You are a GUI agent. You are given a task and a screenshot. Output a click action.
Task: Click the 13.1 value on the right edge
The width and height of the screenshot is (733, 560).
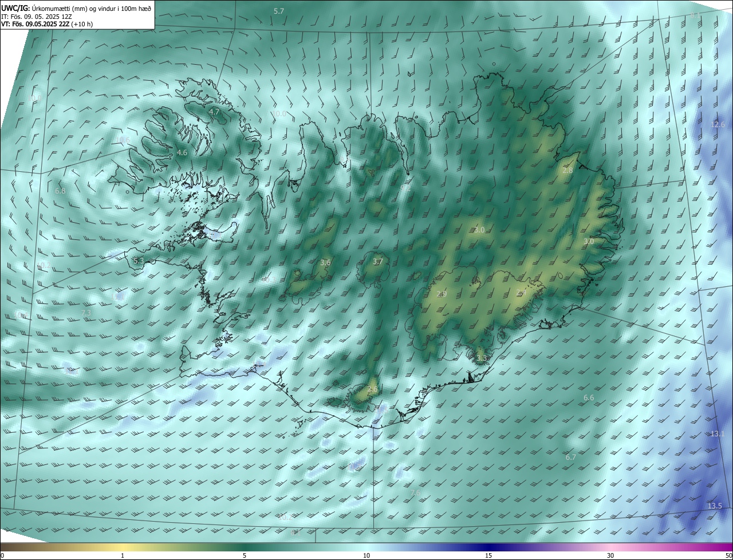(x=718, y=434)
